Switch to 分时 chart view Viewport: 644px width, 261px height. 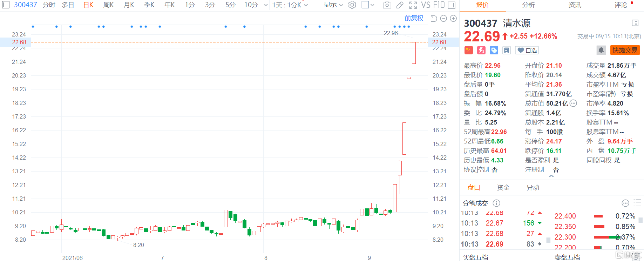(49, 5)
